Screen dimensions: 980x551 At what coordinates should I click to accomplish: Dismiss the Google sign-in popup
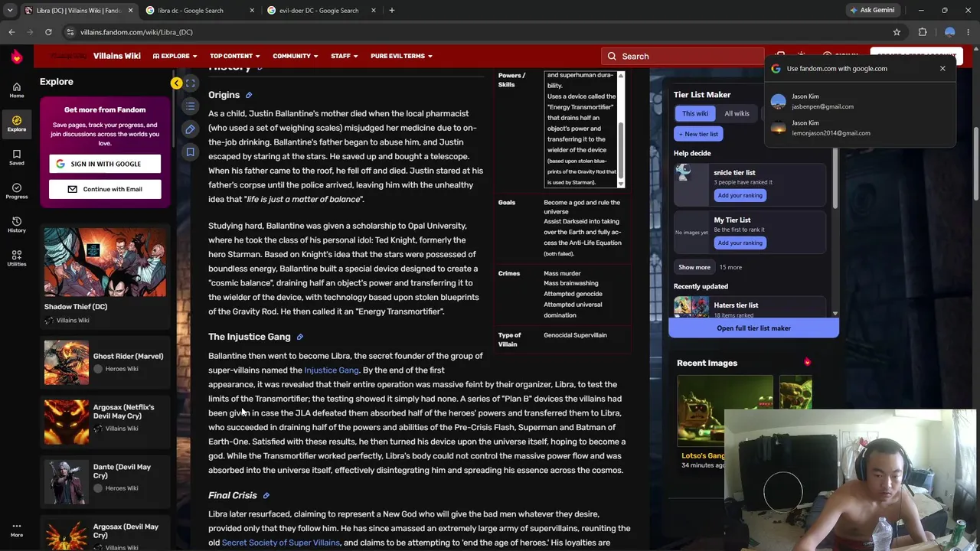coord(942,68)
